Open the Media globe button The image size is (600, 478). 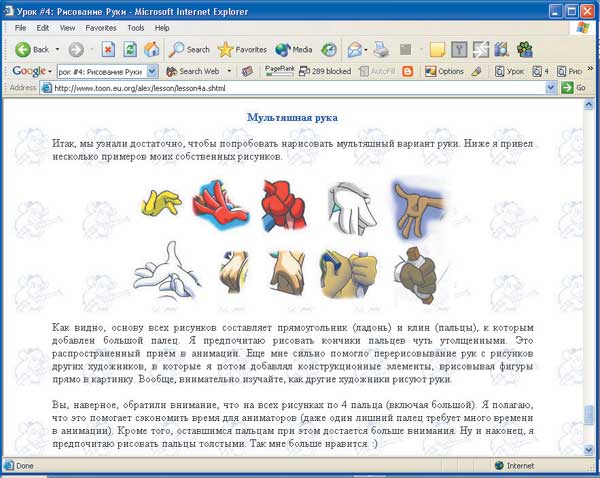[x=293, y=50]
